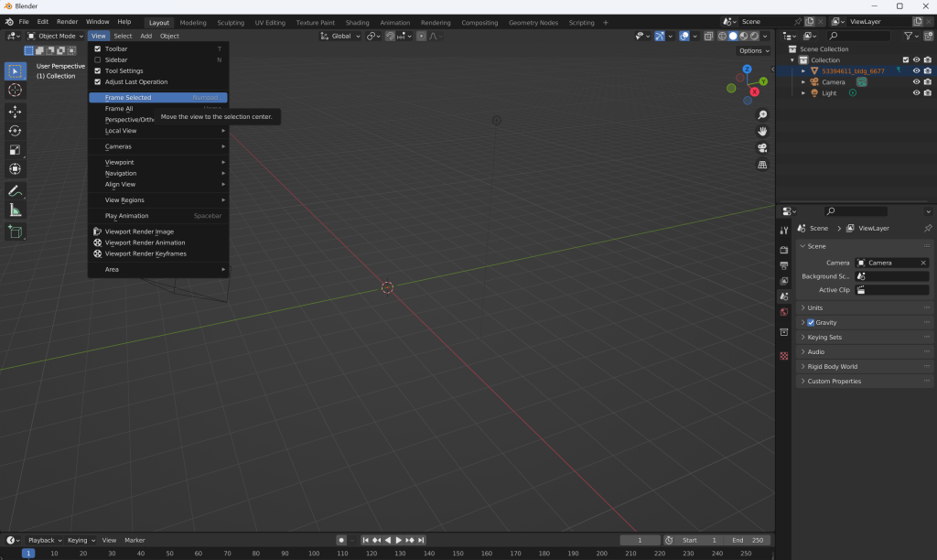Expand the Units panel
The width and height of the screenshot is (937, 560).
pos(815,307)
